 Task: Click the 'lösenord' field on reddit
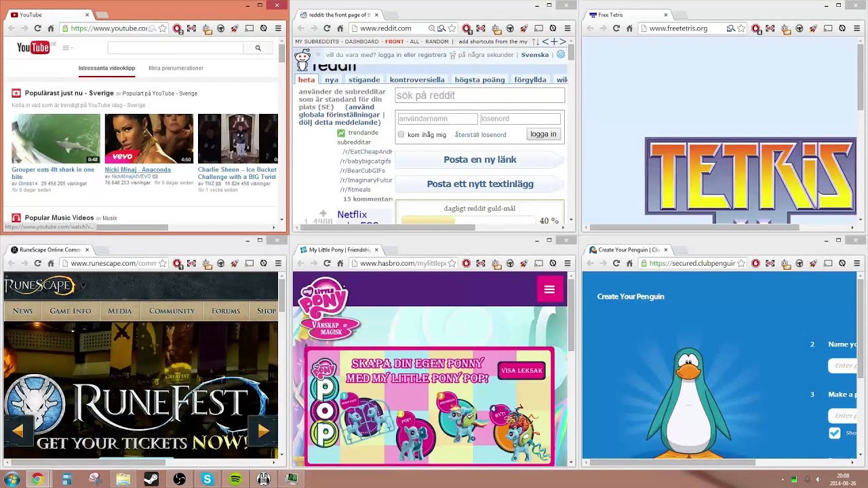(x=520, y=119)
